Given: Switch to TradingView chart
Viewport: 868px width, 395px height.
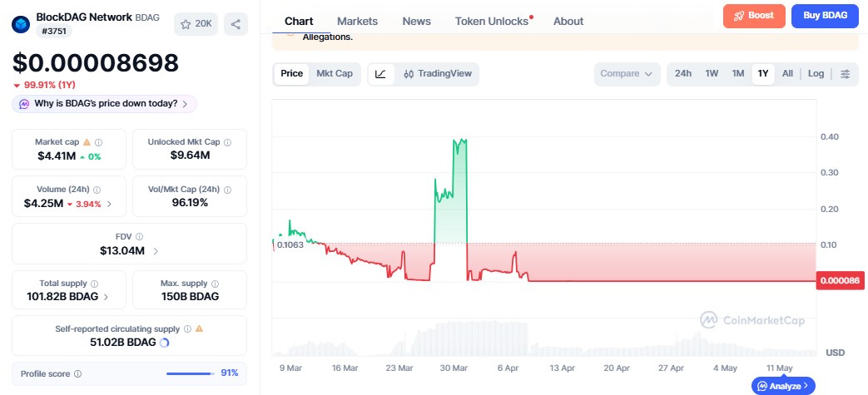Looking at the screenshot, I should 438,74.
